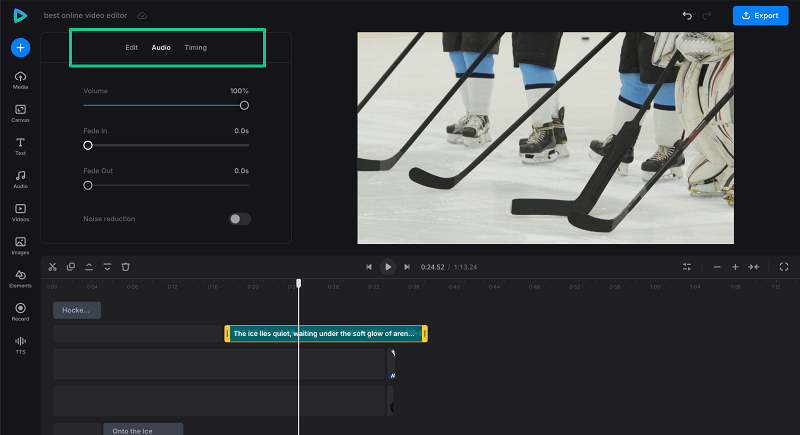Click the app logo in top-left
The height and width of the screenshot is (435, 800).
20,16
